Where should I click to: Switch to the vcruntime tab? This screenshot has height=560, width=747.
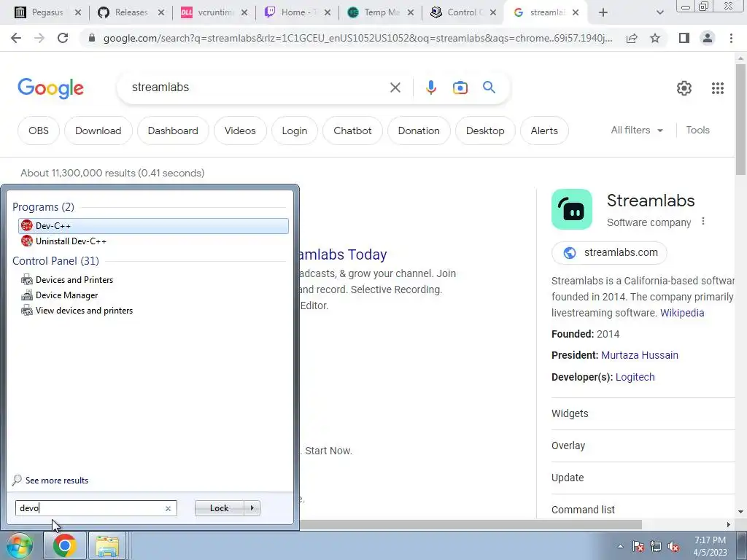[x=214, y=12]
